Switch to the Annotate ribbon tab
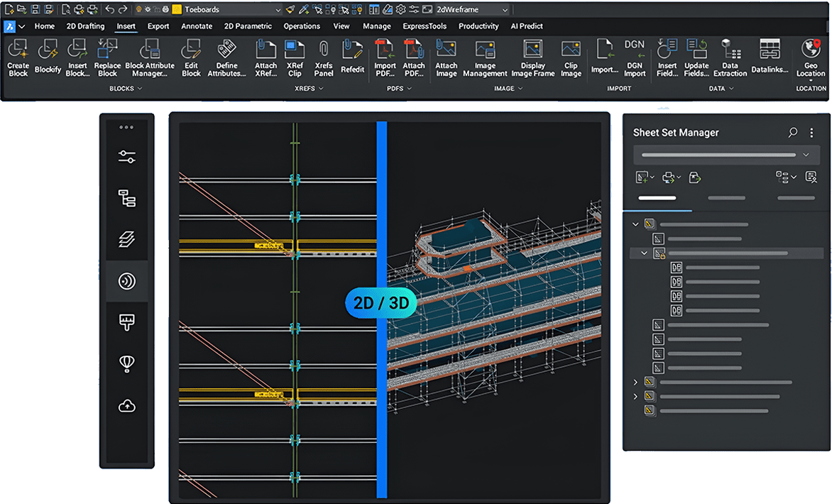 (x=197, y=26)
